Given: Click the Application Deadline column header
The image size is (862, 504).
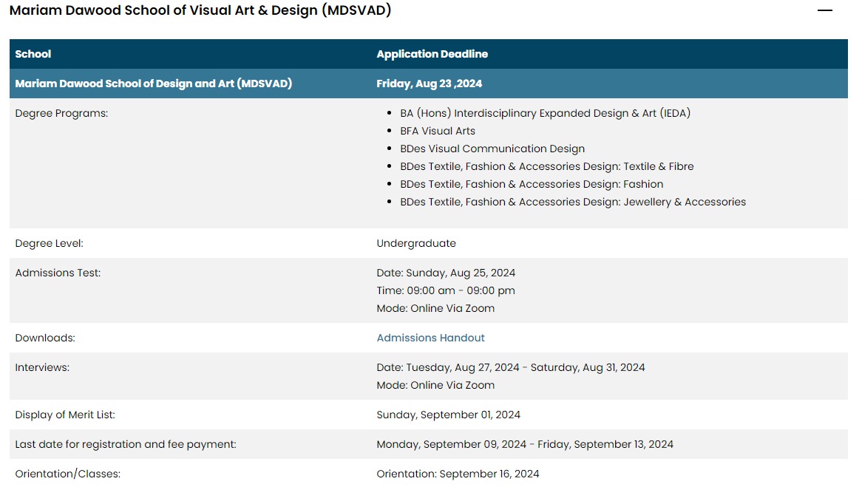Looking at the screenshot, I should pos(432,54).
